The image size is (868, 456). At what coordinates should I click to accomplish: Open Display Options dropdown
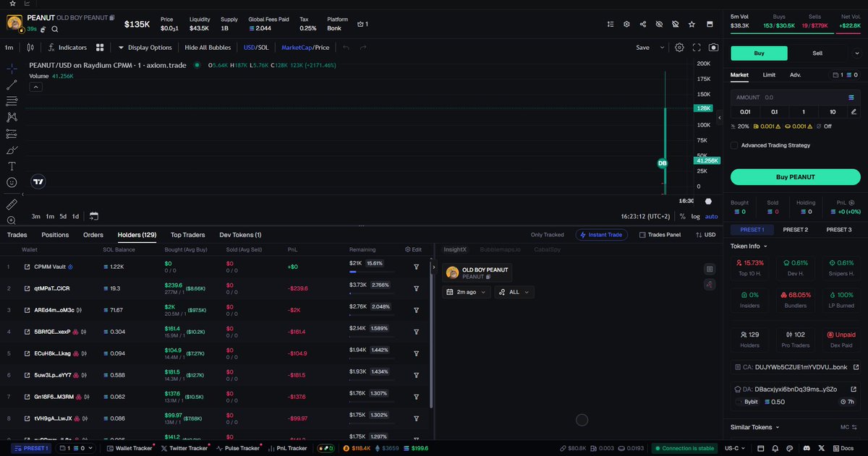pyautogui.click(x=145, y=48)
